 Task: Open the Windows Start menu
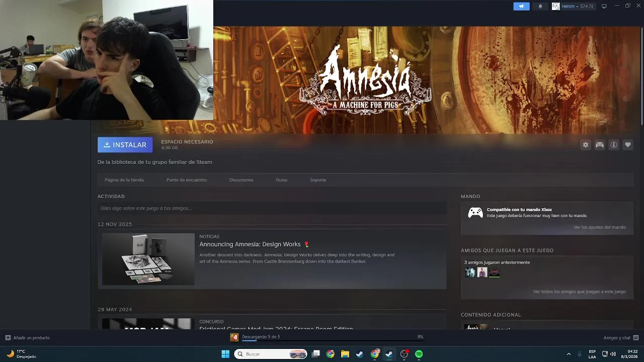pyautogui.click(x=225, y=354)
